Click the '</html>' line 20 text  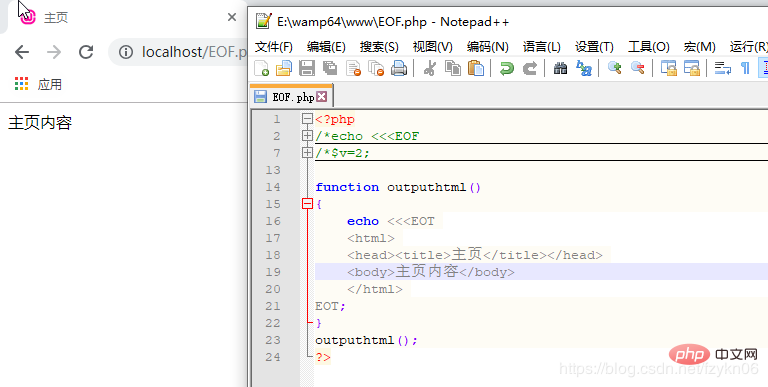click(x=375, y=289)
